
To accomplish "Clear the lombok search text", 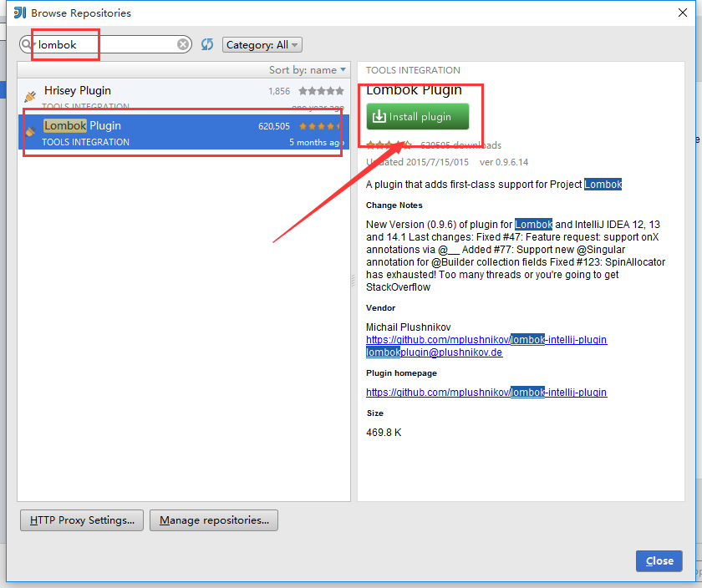I will pos(183,44).
